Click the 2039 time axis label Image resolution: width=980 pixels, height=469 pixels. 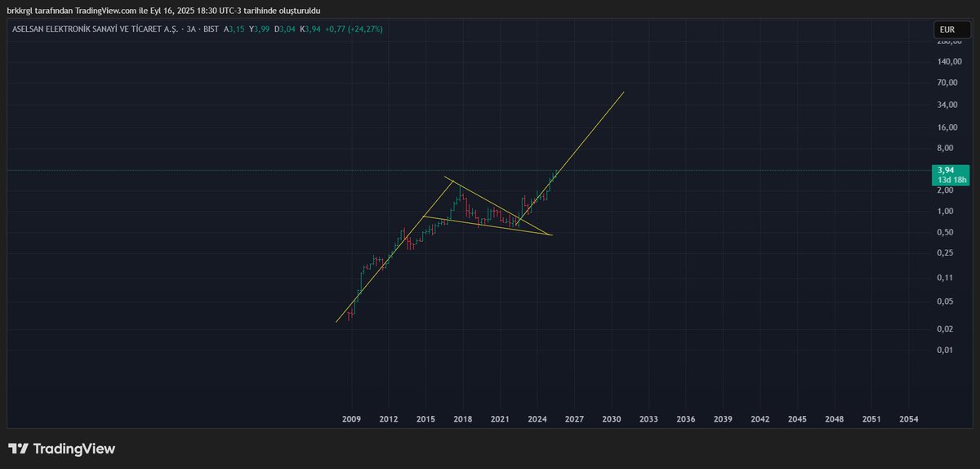(723, 419)
